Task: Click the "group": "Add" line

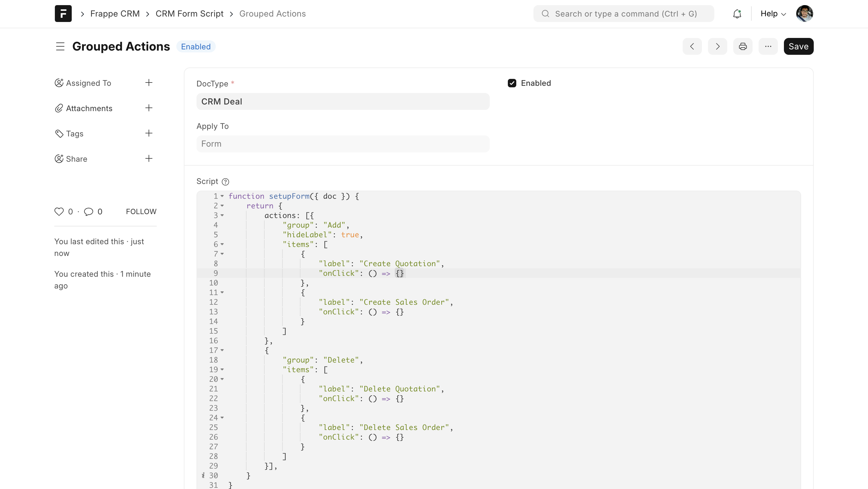Action: 316,225
